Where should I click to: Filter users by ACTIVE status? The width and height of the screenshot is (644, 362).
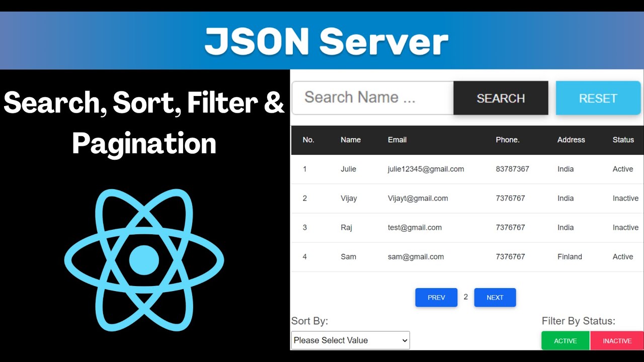[x=566, y=341]
